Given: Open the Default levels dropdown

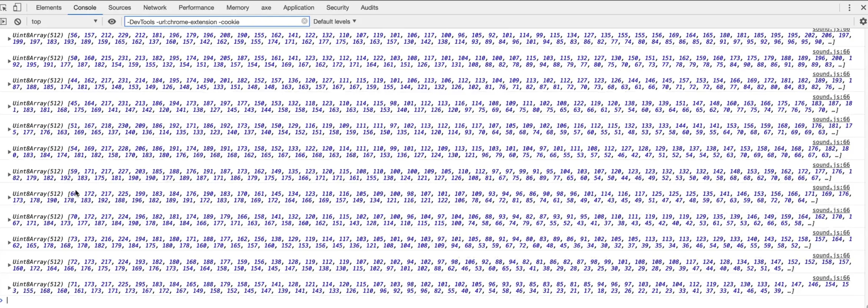Looking at the screenshot, I should point(335,21).
